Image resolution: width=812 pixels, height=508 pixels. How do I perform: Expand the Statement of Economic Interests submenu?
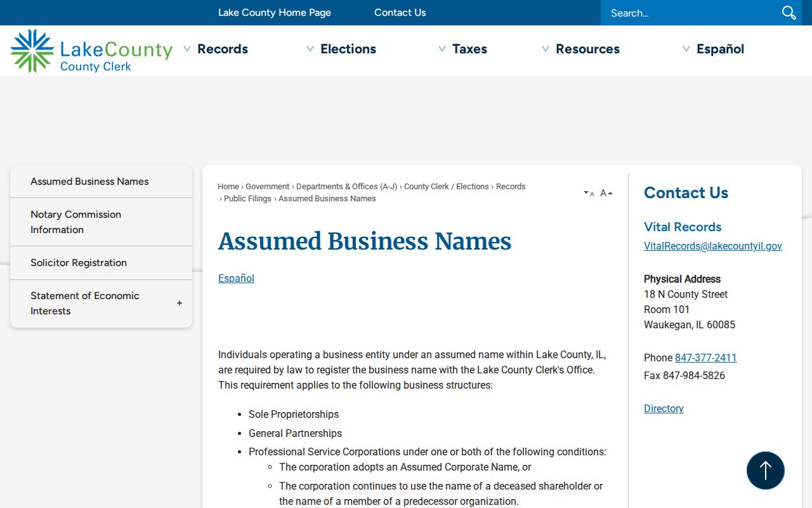(x=180, y=304)
